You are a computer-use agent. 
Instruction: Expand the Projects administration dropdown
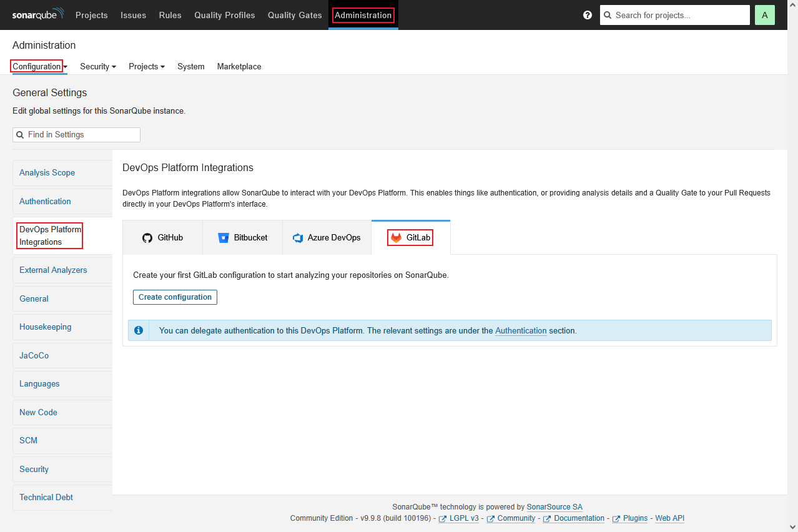[147, 66]
